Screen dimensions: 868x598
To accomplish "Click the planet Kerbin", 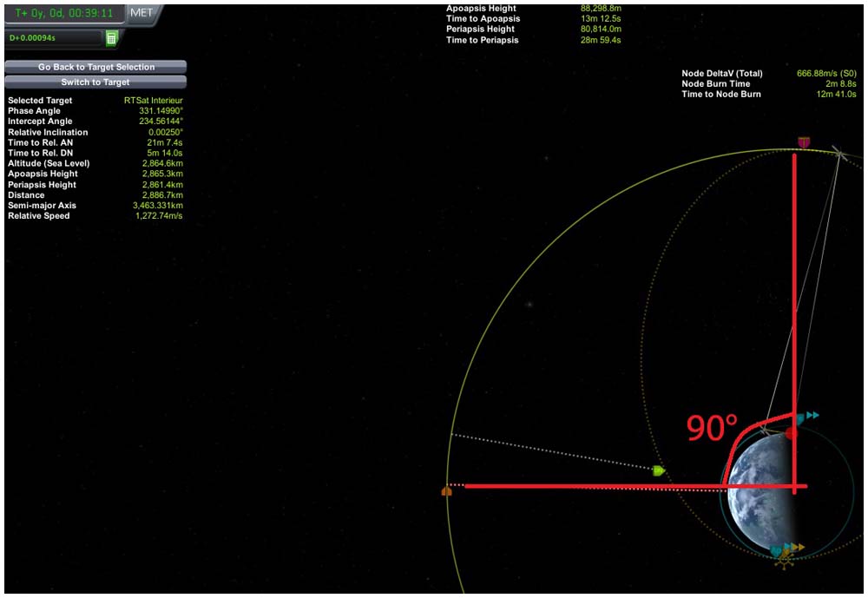I will click(x=761, y=490).
